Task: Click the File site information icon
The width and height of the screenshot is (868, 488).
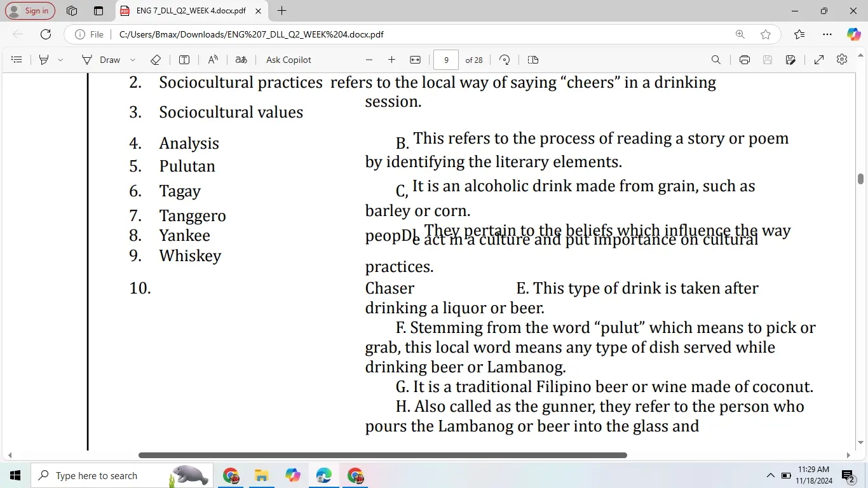Action: click(89, 34)
